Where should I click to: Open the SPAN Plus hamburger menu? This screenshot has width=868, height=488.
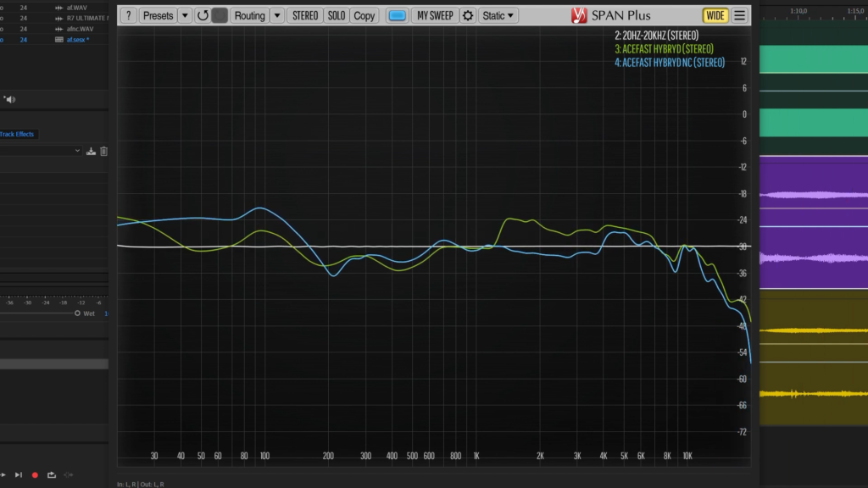(739, 15)
